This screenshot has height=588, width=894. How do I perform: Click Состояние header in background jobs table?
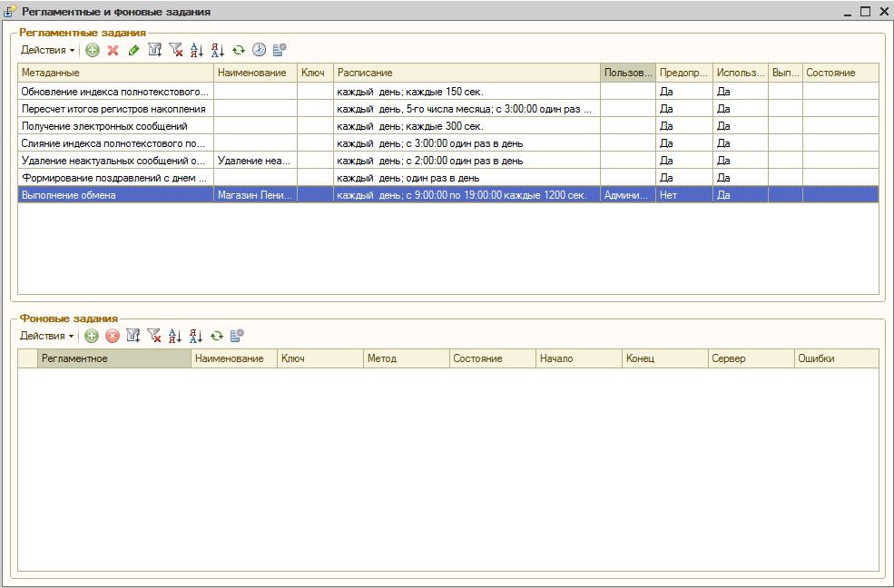[x=493, y=359]
